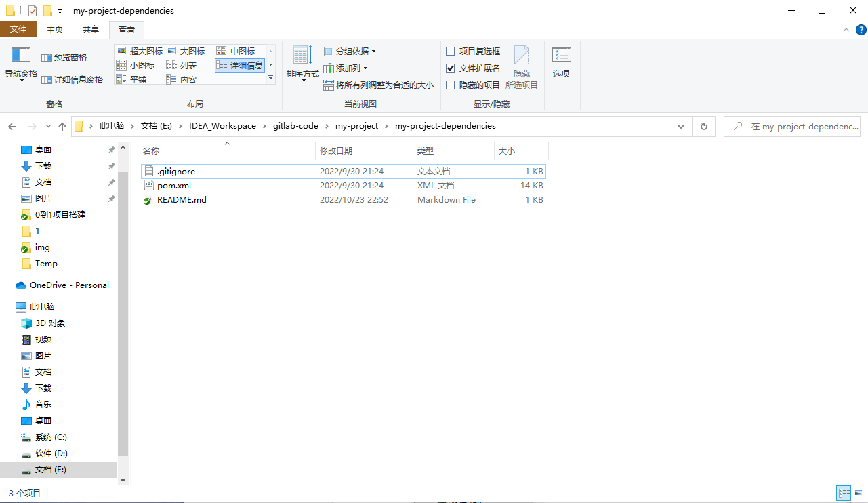The image size is (868, 503).
Task: Click IDEA_Workspace in address bar
Action: [x=223, y=126]
